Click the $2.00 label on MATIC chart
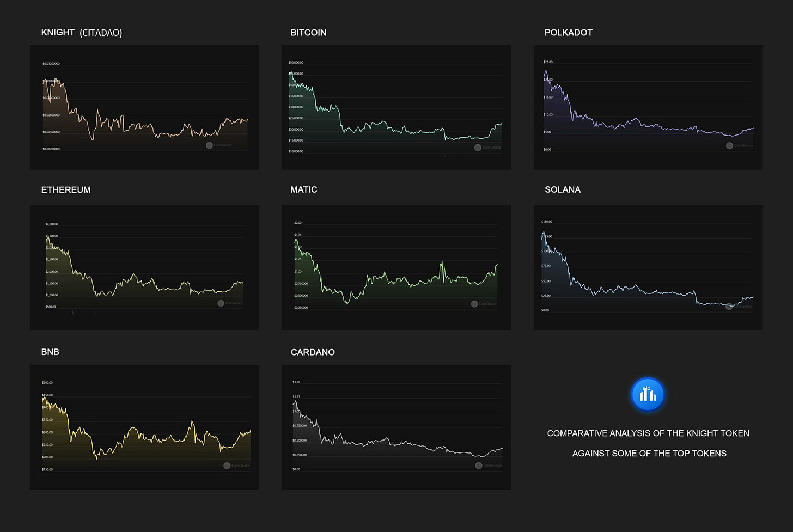The height and width of the screenshot is (532, 793). pyautogui.click(x=298, y=223)
